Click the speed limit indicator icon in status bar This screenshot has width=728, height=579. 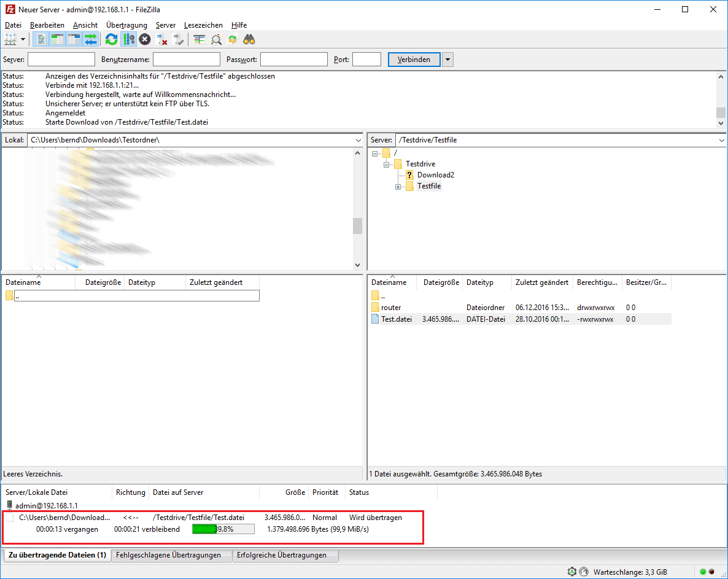(584, 572)
